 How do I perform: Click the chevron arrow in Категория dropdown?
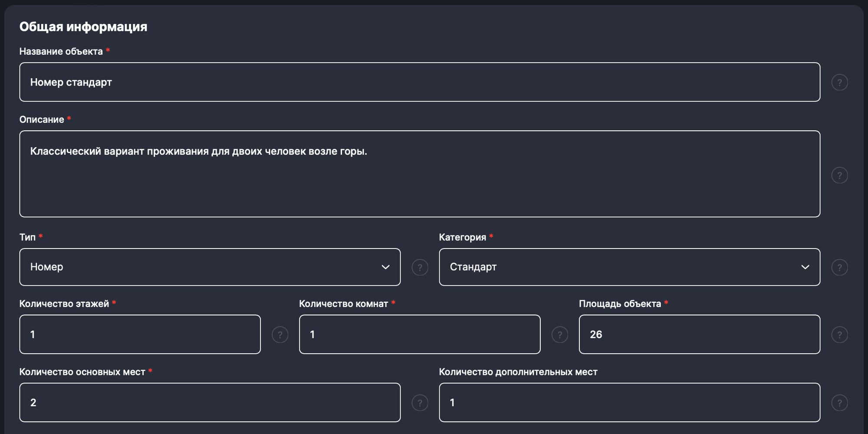coord(805,267)
